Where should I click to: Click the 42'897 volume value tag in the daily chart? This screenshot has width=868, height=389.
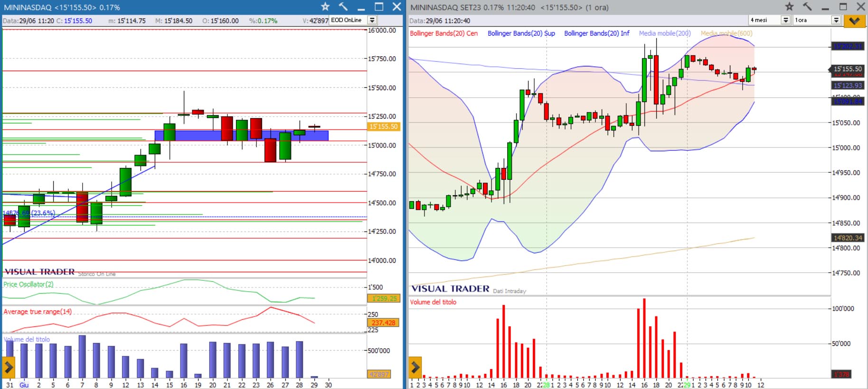click(x=379, y=374)
